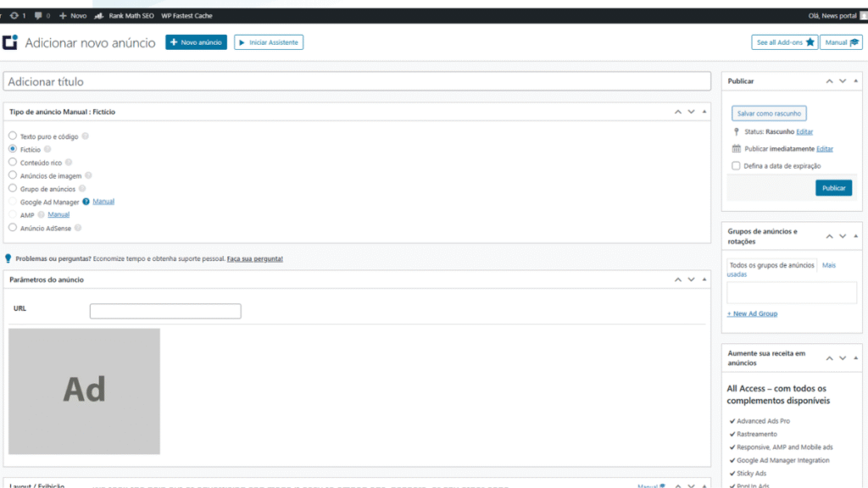Move Parâmetros do anúncio panel up
This screenshot has width=868, height=488.
pos(677,280)
